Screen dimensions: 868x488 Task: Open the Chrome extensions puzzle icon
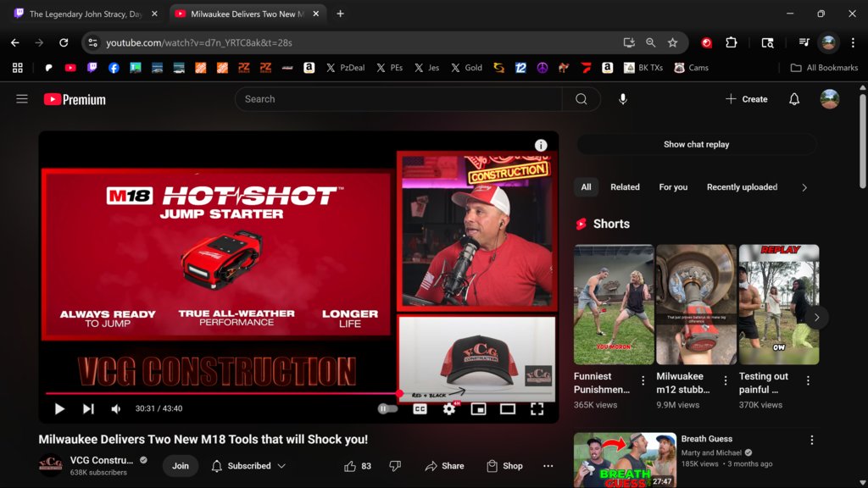coord(732,42)
